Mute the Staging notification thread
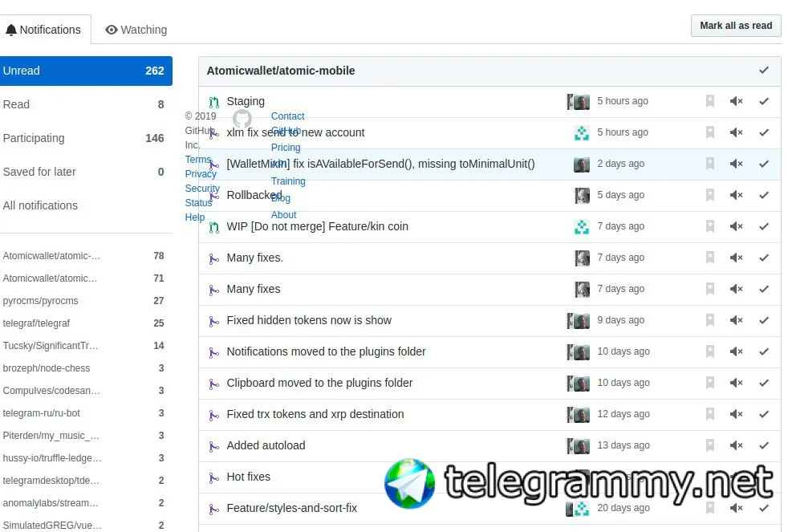 [x=736, y=101]
